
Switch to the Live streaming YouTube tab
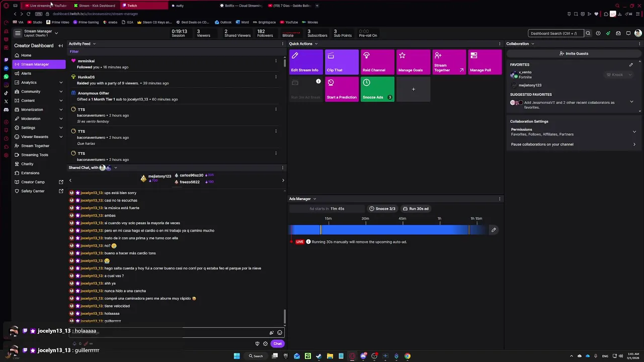[45, 6]
